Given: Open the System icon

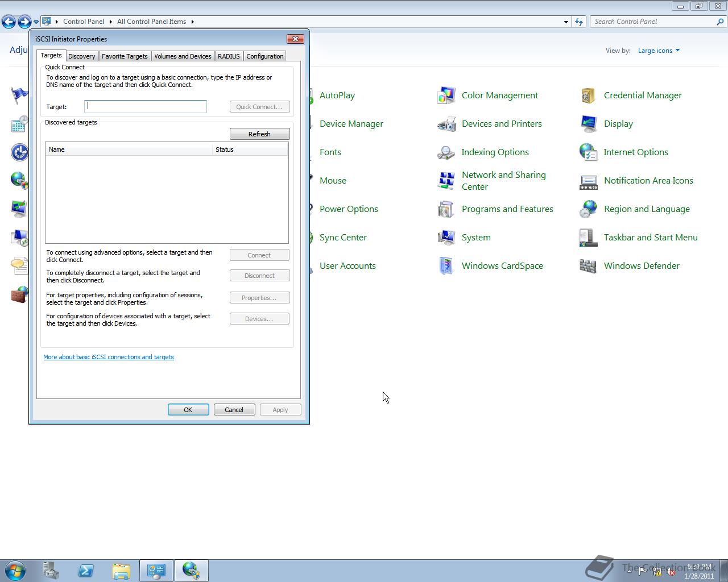Looking at the screenshot, I should click(x=446, y=238).
